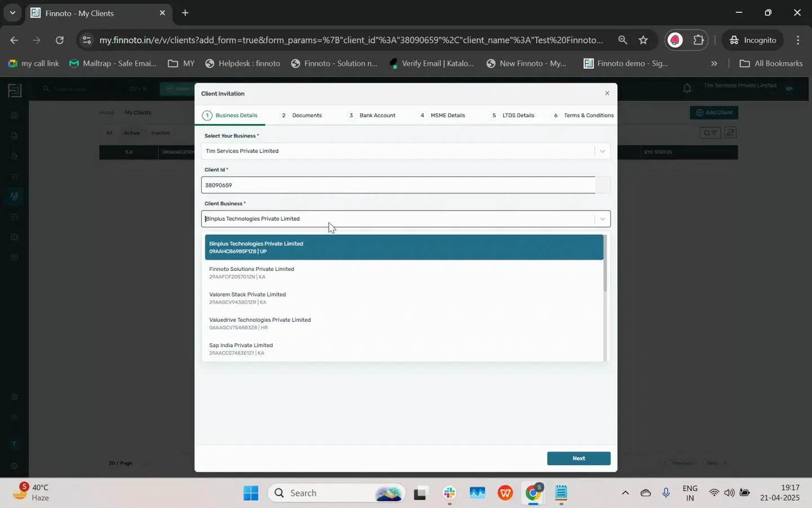The width and height of the screenshot is (812, 508).
Task: Select Valuedrive Technologies Private Limited option
Action: click(404, 323)
